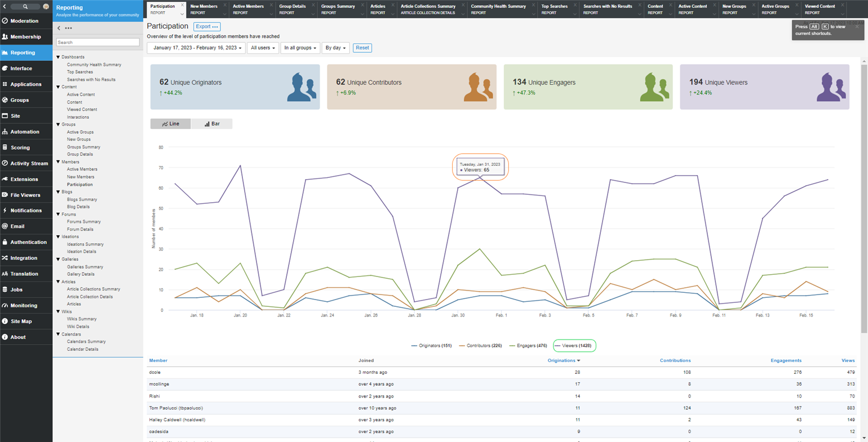Collapse the Wikis tree section
The image size is (868, 442).
58,312
